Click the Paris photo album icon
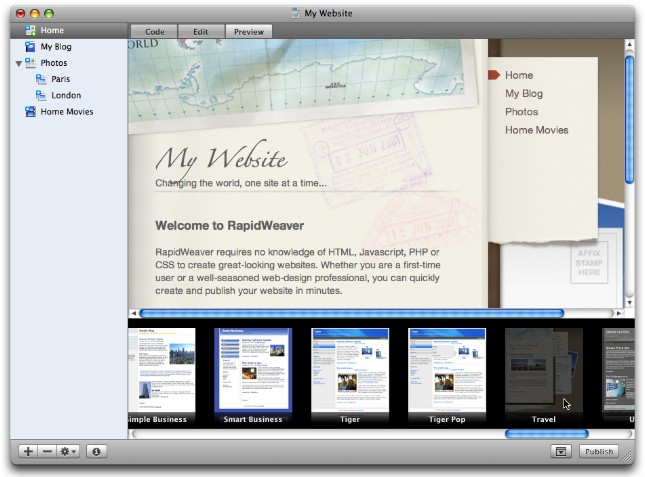Screen dimensions: 645x477 click(x=41, y=79)
